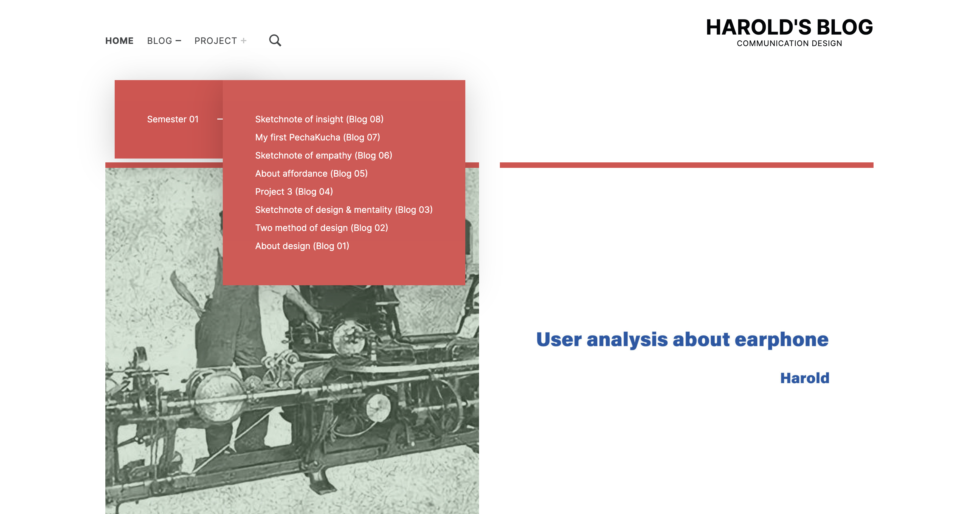Click the COMMUNICATION DESIGN tagline
Screen dimensions: 980x514
coord(789,43)
